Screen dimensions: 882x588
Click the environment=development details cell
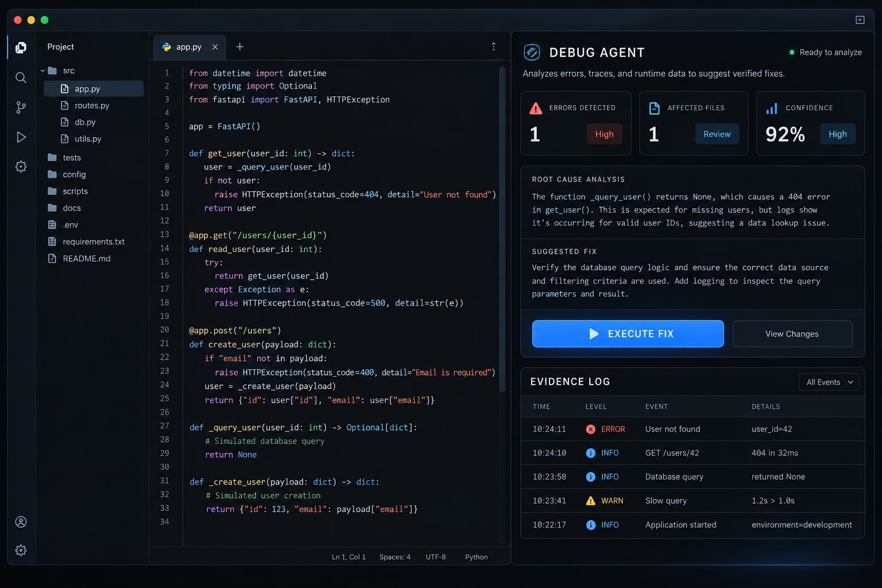pyautogui.click(x=802, y=525)
